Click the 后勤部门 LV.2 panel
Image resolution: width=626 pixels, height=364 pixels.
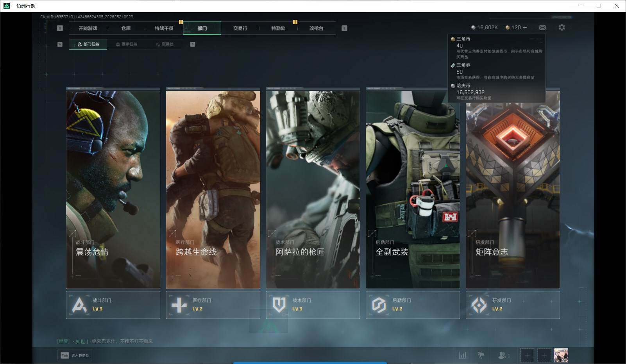coord(413,305)
